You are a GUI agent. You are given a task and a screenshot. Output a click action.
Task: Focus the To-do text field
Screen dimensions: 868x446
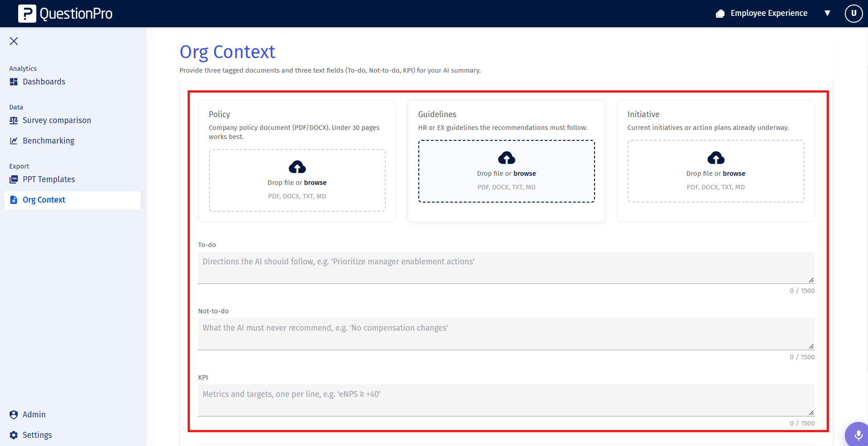(506, 268)
